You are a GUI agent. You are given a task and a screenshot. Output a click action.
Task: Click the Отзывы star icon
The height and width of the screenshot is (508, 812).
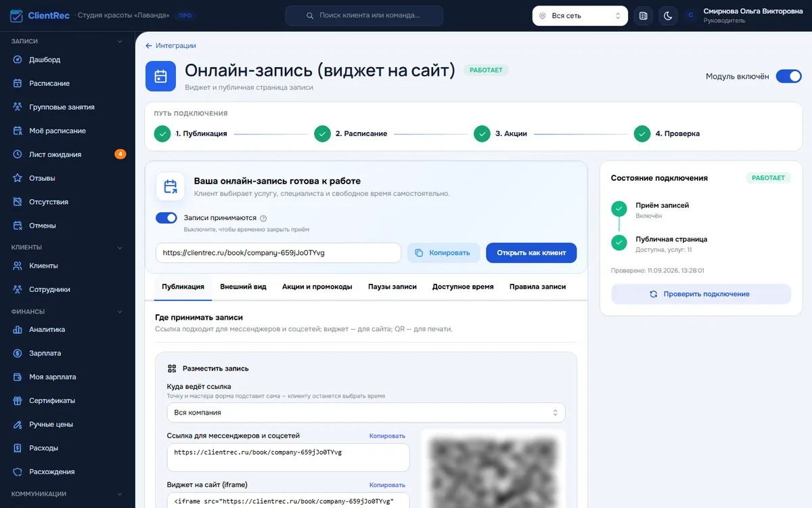point(18,178)
